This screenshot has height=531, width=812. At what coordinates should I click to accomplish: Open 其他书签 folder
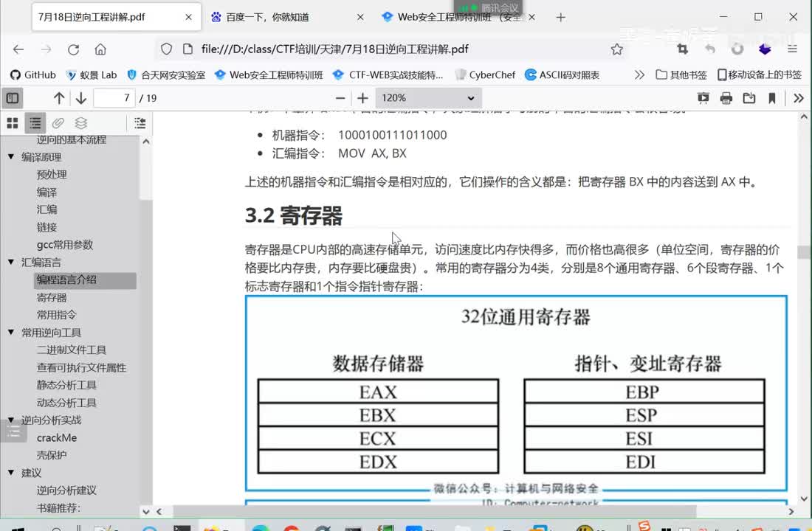(x=681, y=75)
